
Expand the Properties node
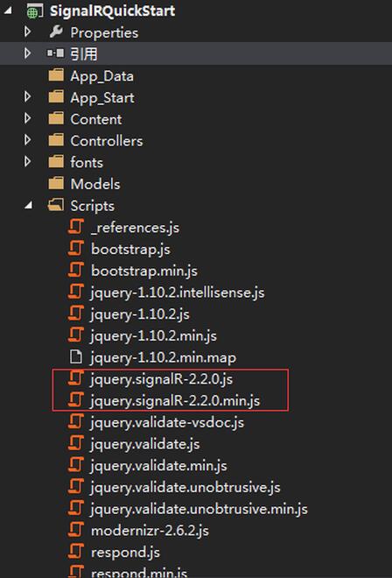pos(27,32)
